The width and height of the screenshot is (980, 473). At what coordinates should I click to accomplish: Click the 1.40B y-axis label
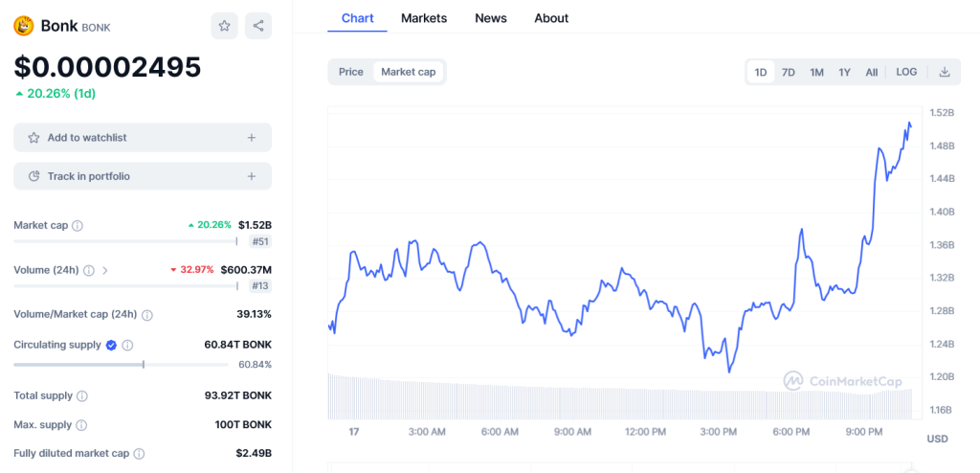tap(943, 213)
